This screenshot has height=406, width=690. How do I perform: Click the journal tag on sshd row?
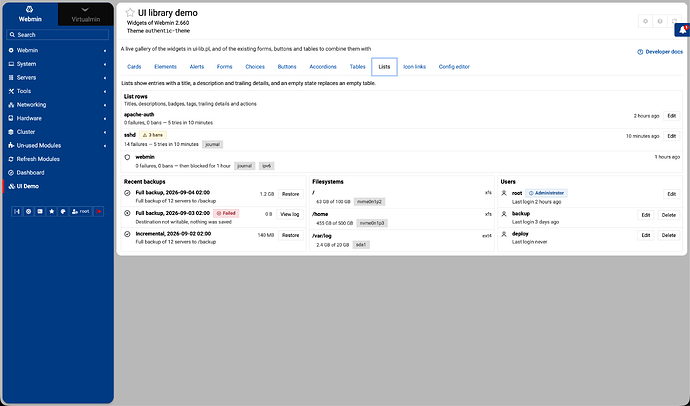coord(213,144)
